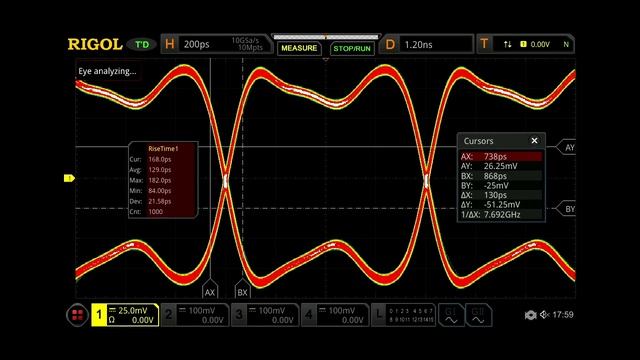Select the RiseTime1 measurement header
Viewport: 640px width, 360px height.
(163, 149)
